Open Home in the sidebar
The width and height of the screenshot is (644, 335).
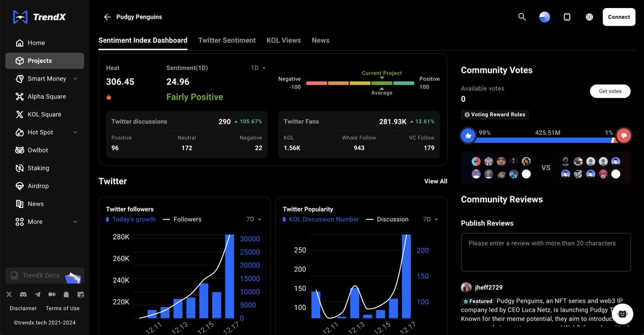click(45, 43)
